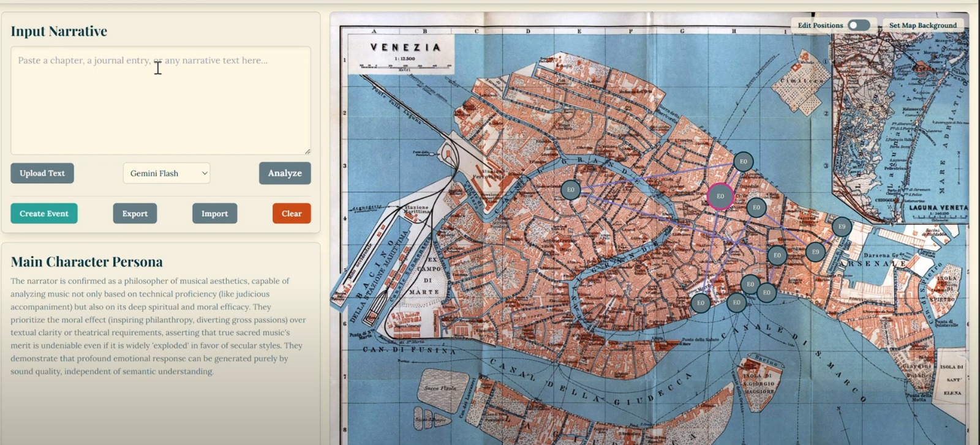Select the northernmost E0 event marker

(743, 162)
